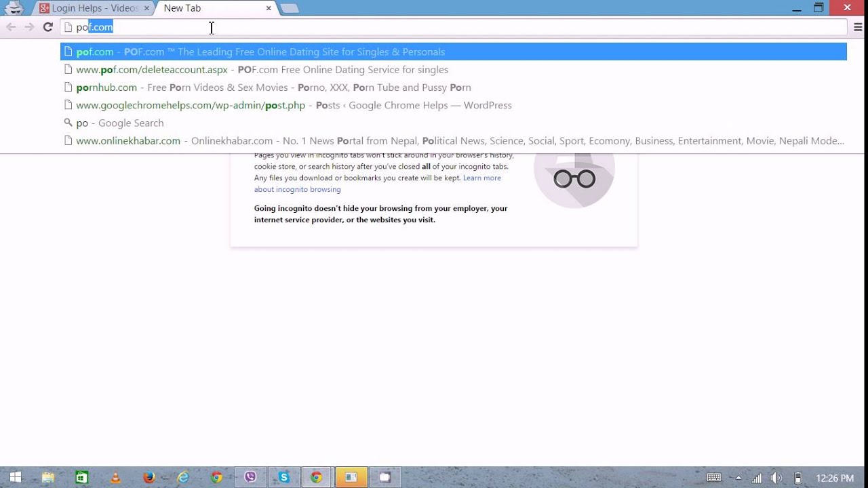Reload the page with refresh icon
Viewport: 868px width, 488px height.
coord(47,27)
